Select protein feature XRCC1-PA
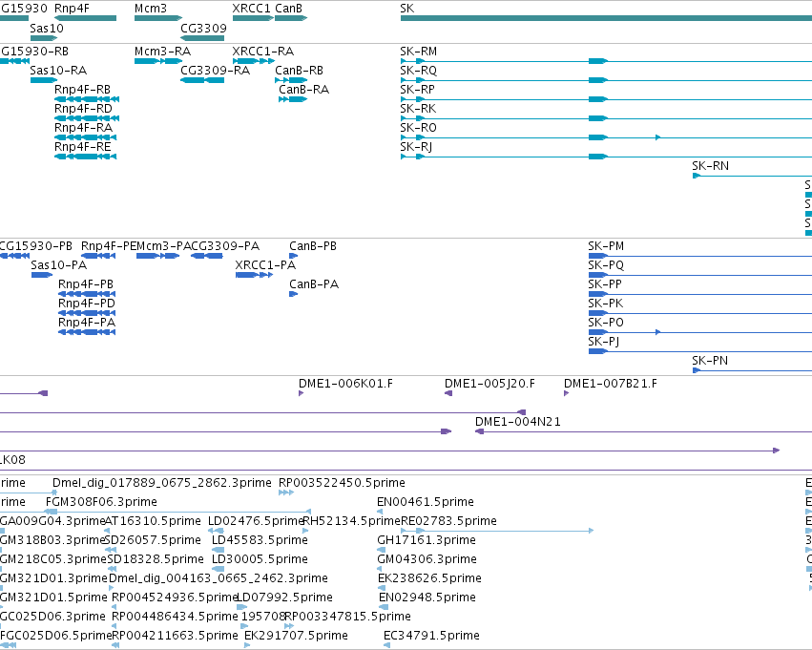The height and width of the screenshot is (650, 812). pyautogui.click(x=254, y=275)
